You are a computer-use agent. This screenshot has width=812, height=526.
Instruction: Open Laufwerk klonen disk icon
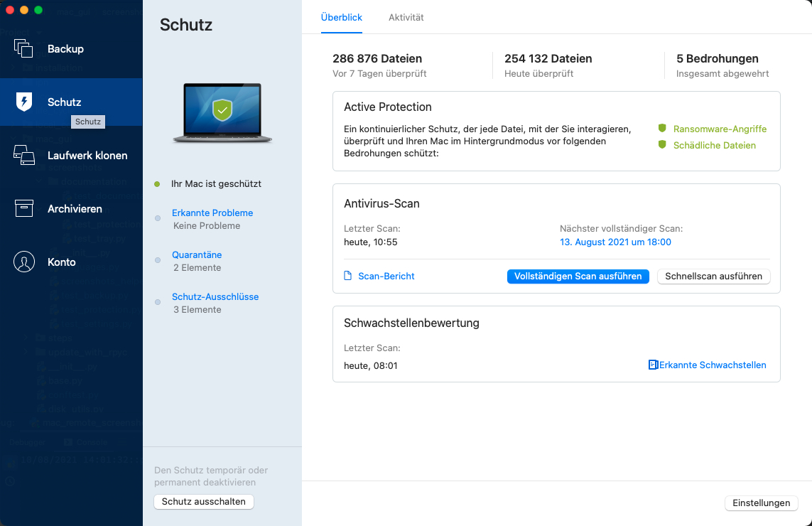click(24, 155)
